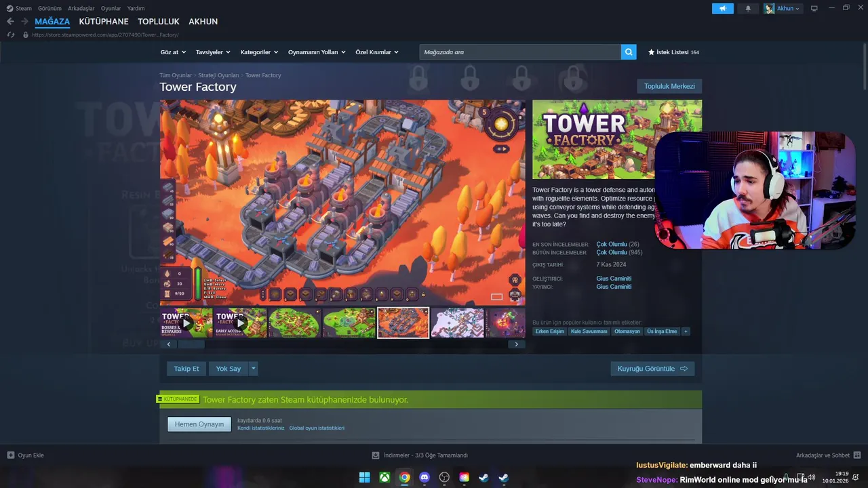
Task: Open Kendi istatistikleriniz link
Action: click(261, 428)
